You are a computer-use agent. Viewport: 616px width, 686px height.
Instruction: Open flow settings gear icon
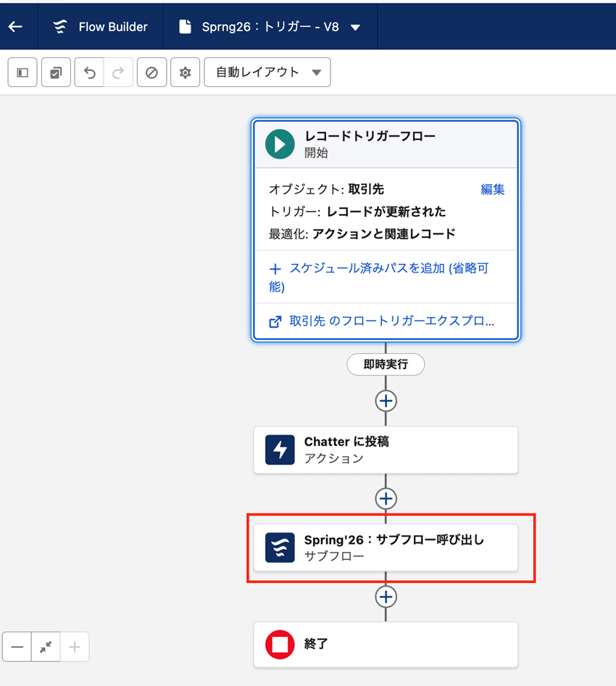[185, 73]
